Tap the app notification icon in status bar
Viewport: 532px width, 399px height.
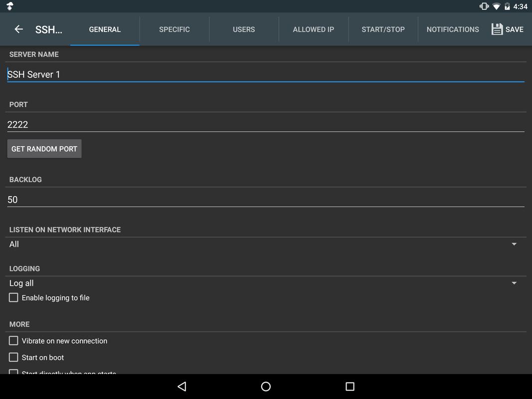pos(10,6)
